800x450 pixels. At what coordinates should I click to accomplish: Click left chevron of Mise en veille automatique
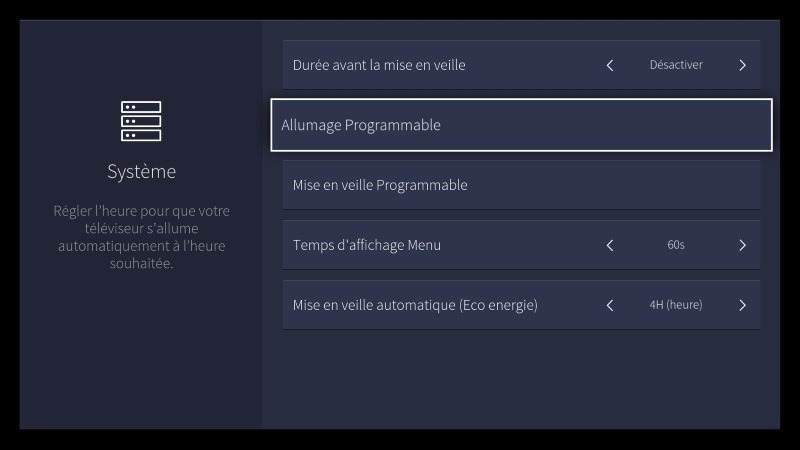coord(610,305)
